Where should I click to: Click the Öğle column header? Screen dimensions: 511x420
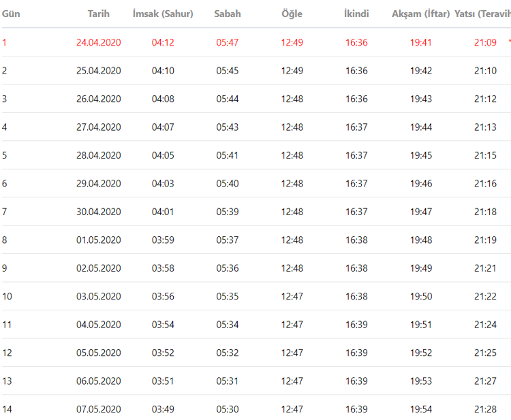click(292, 14)
